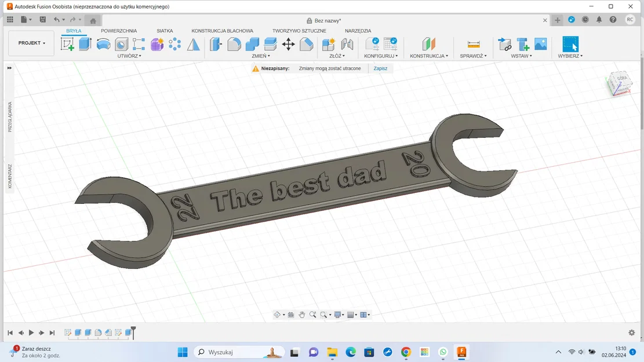Open the KOMENTARZ side panel
The height and width of the screenshot is (362, 644).
pyautogui.click(x=10, y=176)
